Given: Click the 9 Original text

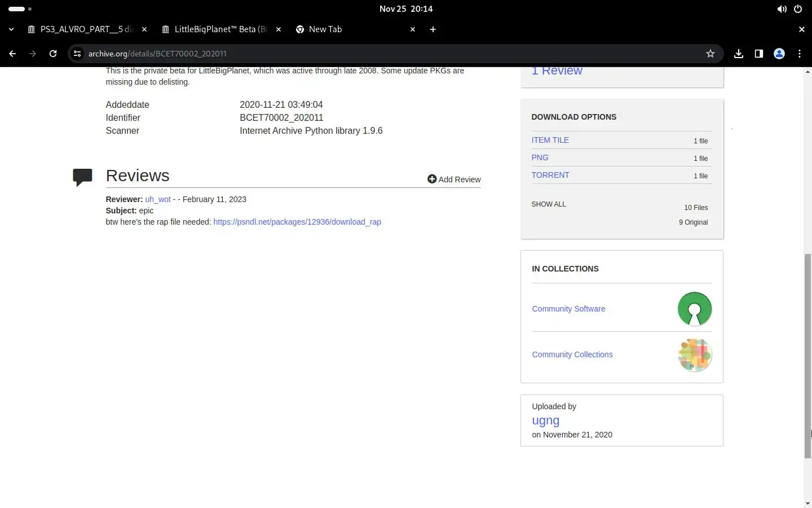Looking at the screenshot, I should point(694,222).
